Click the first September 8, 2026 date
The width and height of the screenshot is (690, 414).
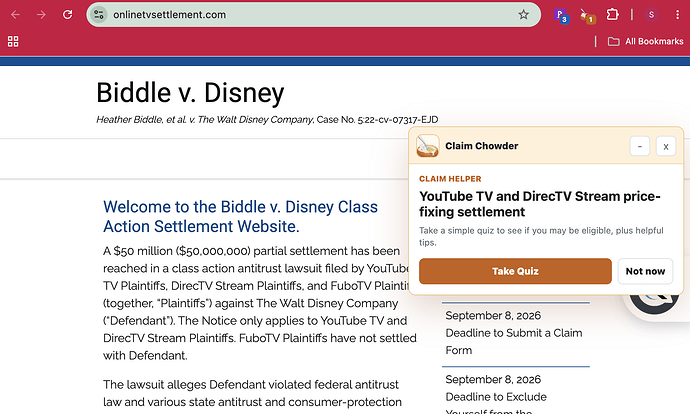tap(493, 315)
